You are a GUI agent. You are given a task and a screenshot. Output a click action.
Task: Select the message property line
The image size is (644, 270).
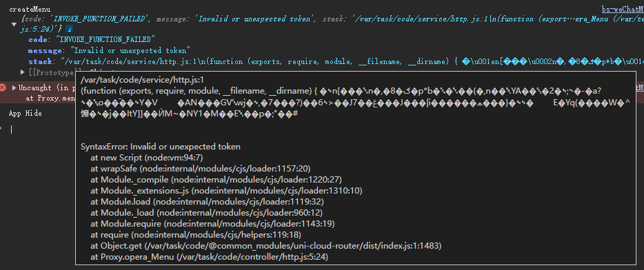point(109,51)
